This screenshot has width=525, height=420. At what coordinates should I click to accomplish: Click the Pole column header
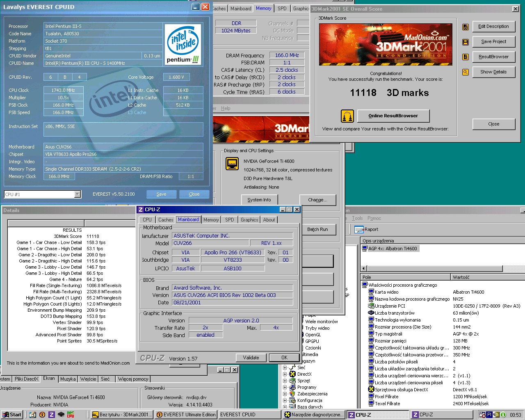tap(405, 277)
